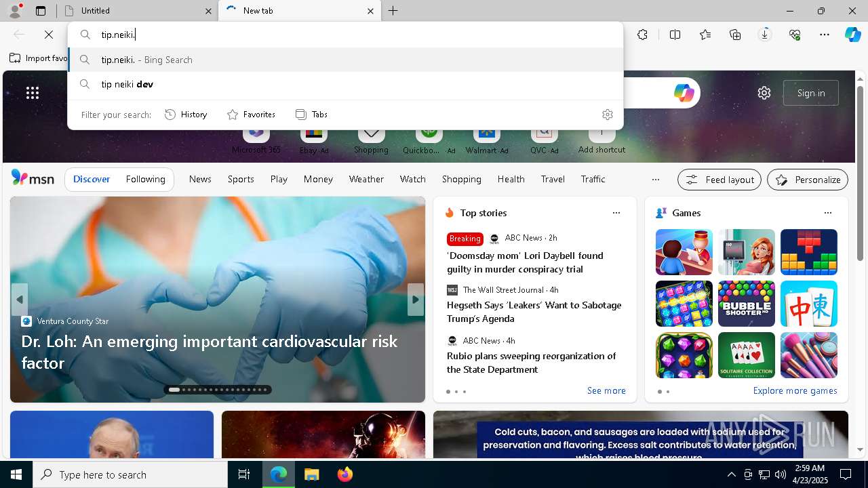Open Top stories more options menu
This screenshot has height=488, width=868.
point(616,213)
